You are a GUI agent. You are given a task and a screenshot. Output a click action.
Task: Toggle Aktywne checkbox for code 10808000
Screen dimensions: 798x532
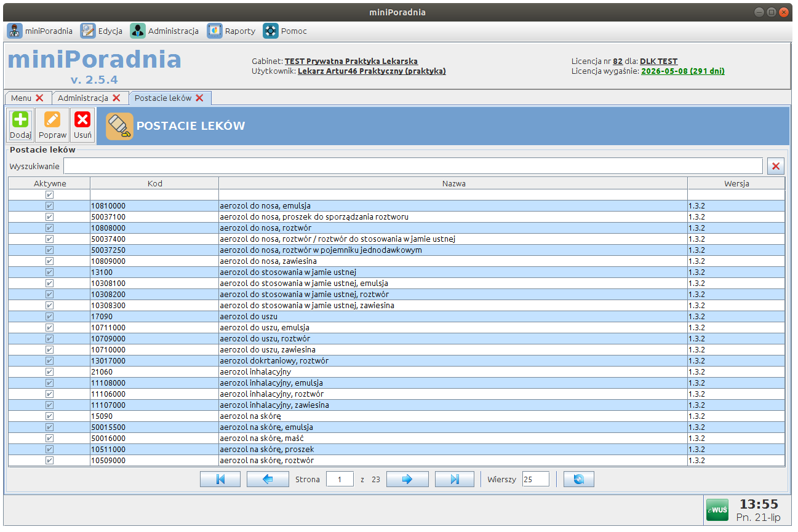click(x=49, y=228)
